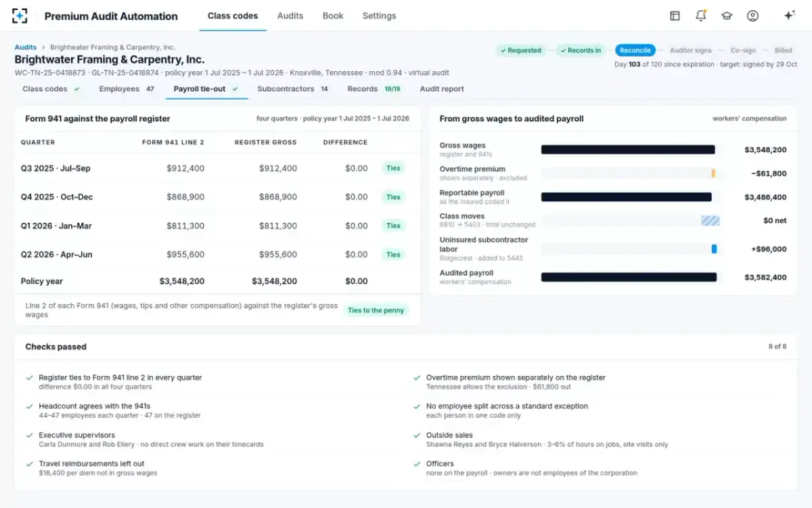Click the 8 of 8 checks count
The image size is (812, 508).
777,347
